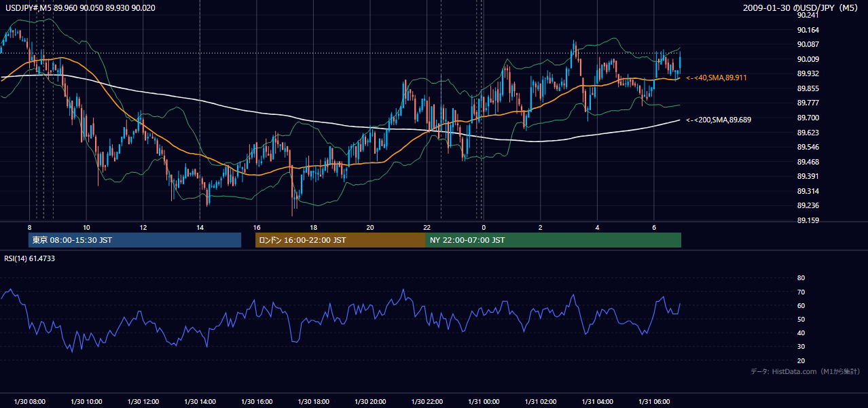
Task: Click RSI scale value 80
Action: point(801,278)
